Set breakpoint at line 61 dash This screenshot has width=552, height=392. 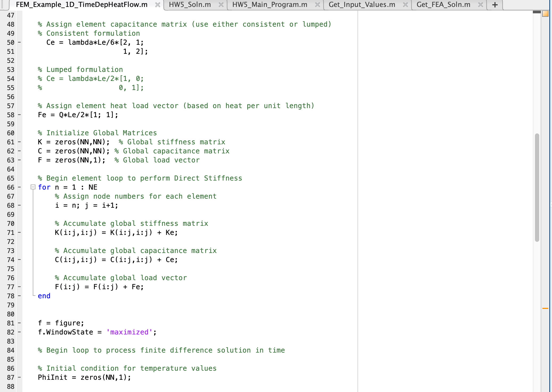pos(19,142)
